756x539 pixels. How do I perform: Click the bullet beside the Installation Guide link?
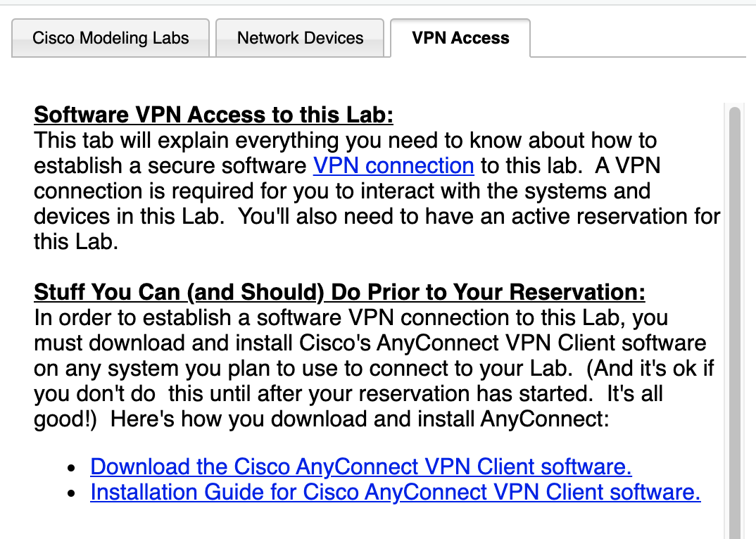[70, 493]
